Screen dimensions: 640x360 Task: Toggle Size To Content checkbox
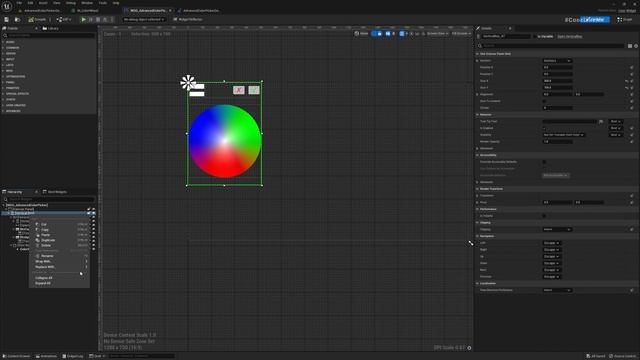(544, 101)
